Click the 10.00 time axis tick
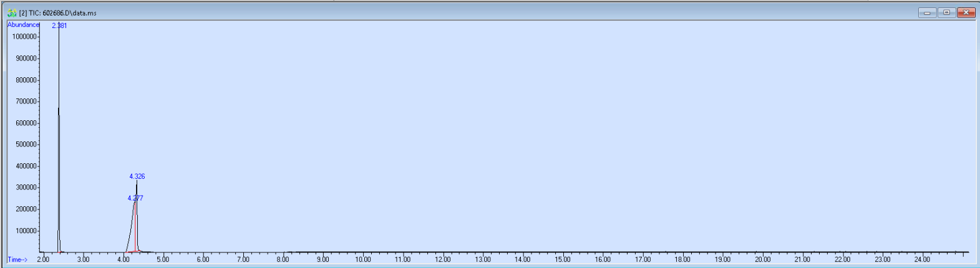Image resolution: width=980 pixels, height=268 pixels. tap(363, 259)
